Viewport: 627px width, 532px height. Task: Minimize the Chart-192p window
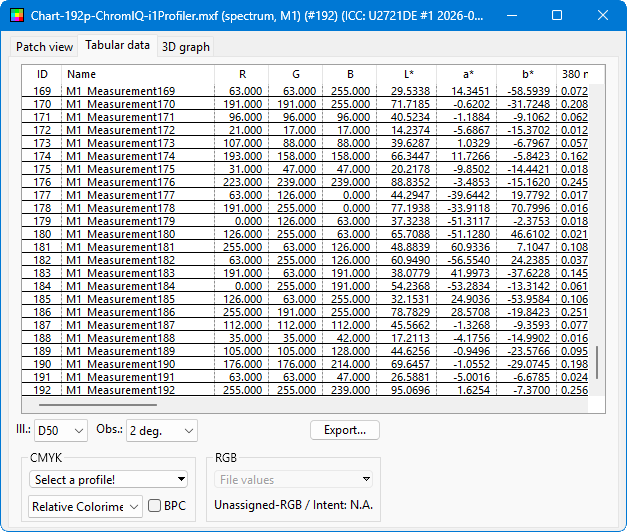coord(512,15)
